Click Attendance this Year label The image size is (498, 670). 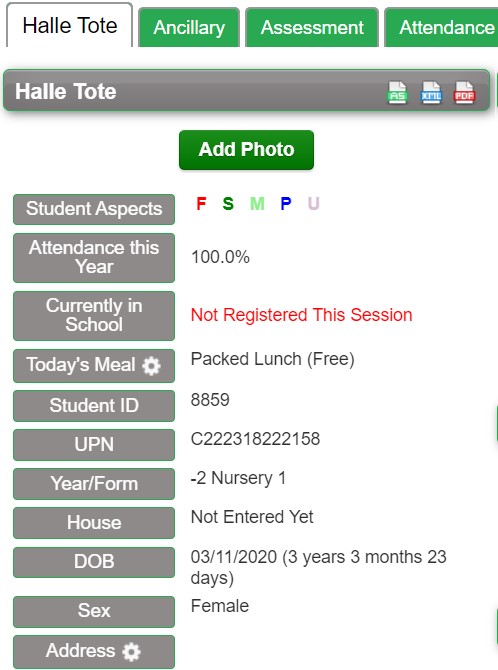click(x=94, y=258)
